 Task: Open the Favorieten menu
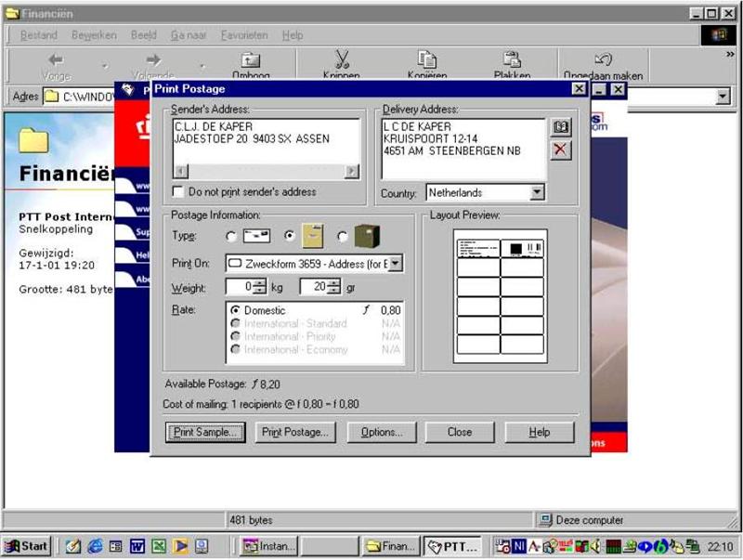243,35
